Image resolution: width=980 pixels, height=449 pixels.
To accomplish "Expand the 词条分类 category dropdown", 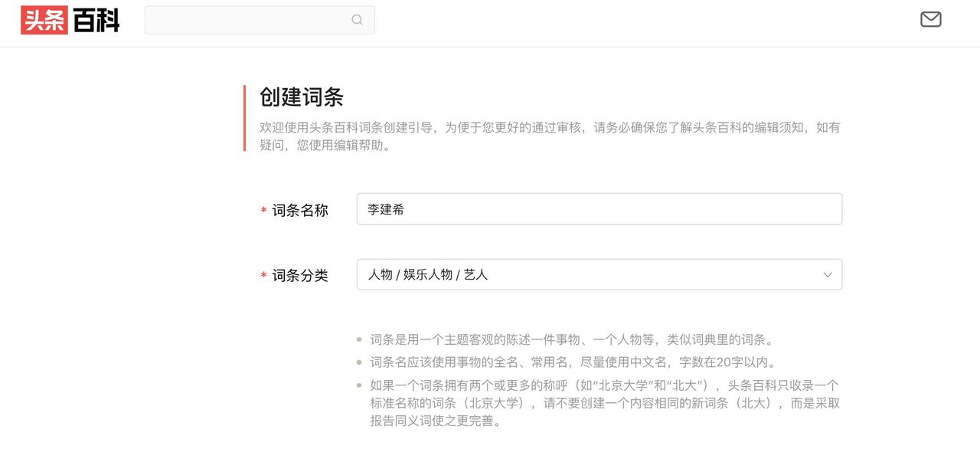I will [x=599, y=274].
